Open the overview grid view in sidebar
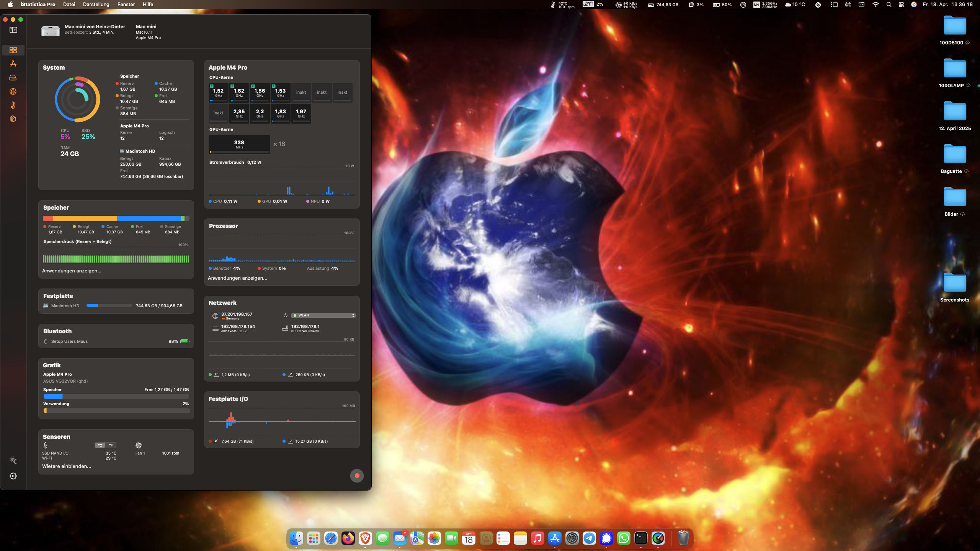Image resolution: width=980 pixels, height=551 pixels. point(13,50)
